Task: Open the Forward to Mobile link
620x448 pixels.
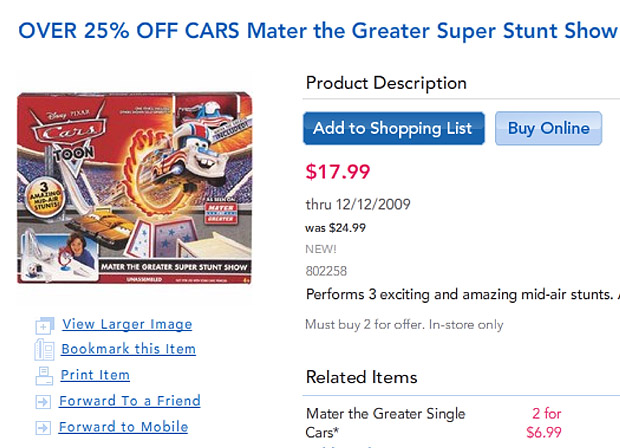Action: 123,427
